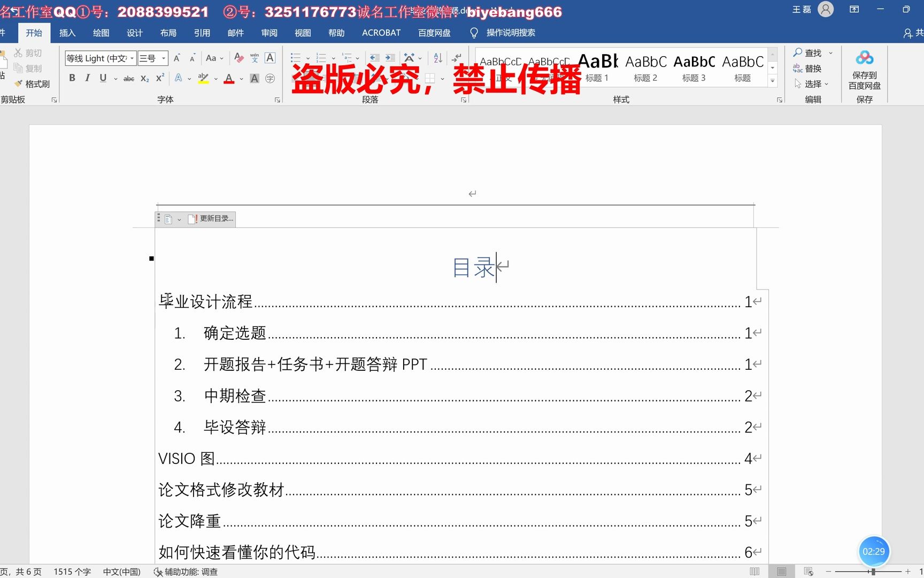Click the user account avatar
924x578 pixels.
[826, 9]
